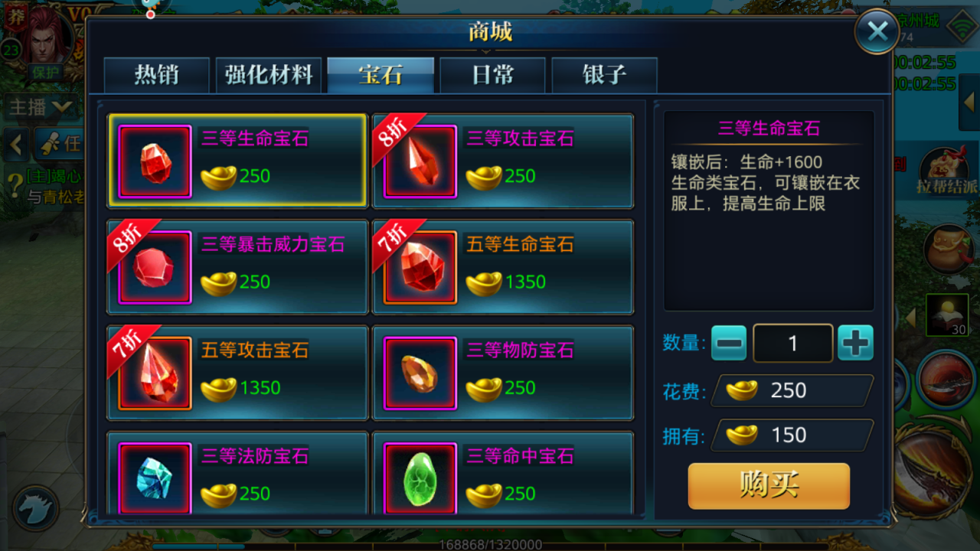This screenshot has height=551, width=980.
Task: Decrease quantity with the minus button
Action: [729, 343]
